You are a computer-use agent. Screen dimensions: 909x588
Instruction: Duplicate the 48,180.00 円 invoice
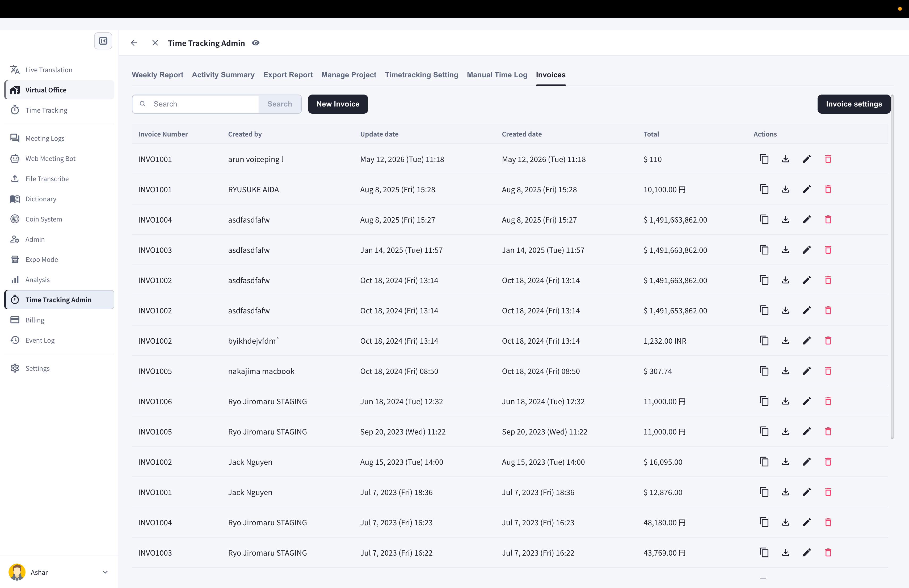click(x=764, y=522)
